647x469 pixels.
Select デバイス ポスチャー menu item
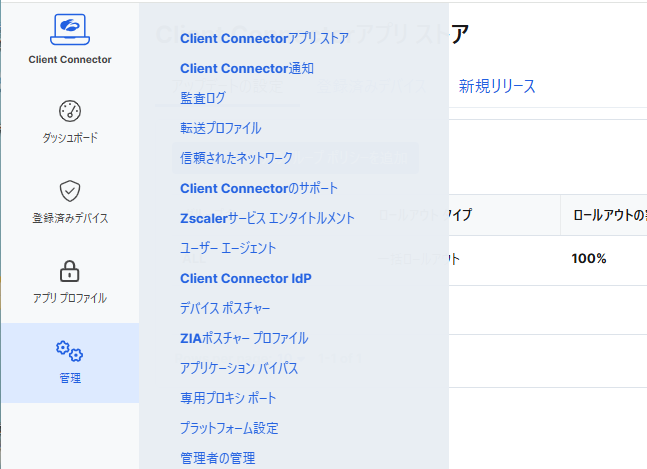(x=225, y=308)
